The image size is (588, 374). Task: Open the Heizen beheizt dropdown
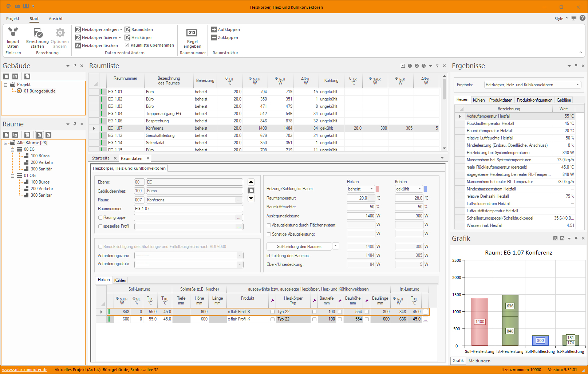click(x=371, y=189)
